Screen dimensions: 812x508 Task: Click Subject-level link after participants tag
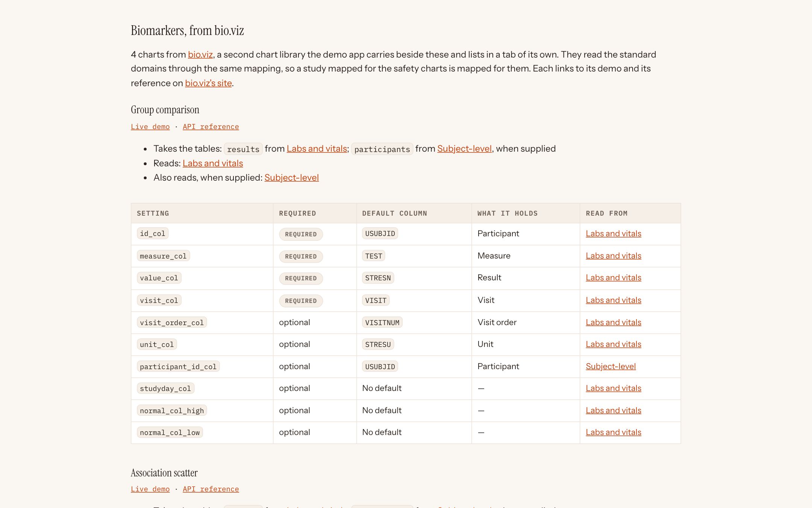(x=464, y=149)
